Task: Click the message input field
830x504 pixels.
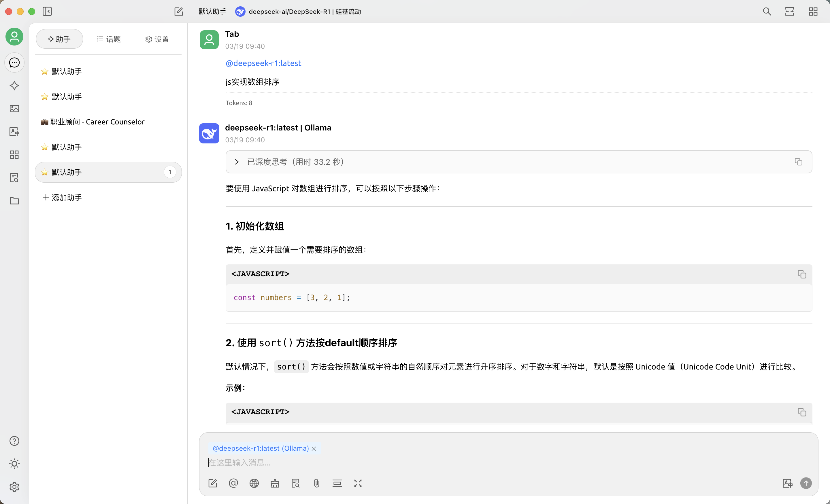Action: coord(509,463)
